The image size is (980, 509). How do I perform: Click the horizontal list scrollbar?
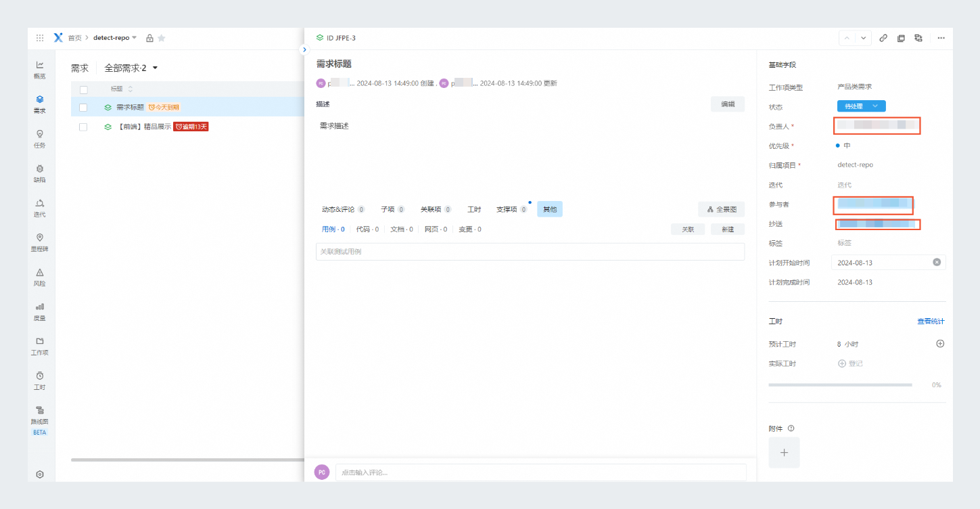(x=187, y=460)
